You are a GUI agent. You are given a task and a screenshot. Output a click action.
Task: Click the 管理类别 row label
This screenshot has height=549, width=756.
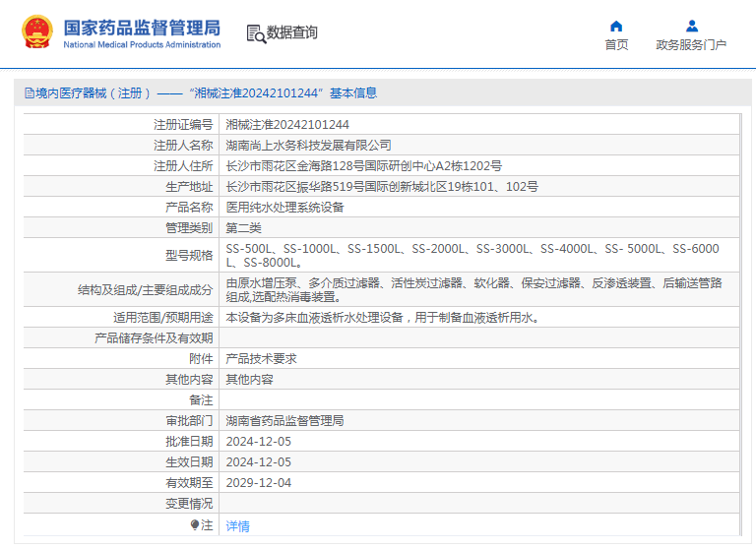tap(189, 228)
